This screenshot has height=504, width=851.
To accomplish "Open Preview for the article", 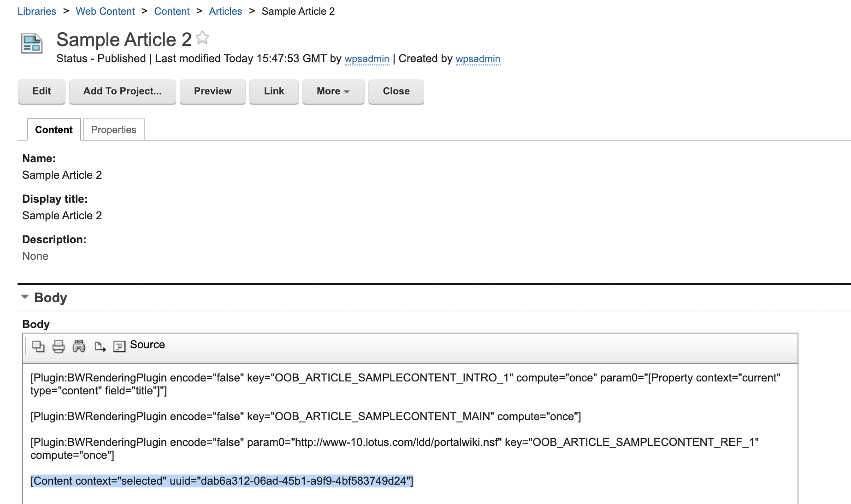I will click(213, 91).
